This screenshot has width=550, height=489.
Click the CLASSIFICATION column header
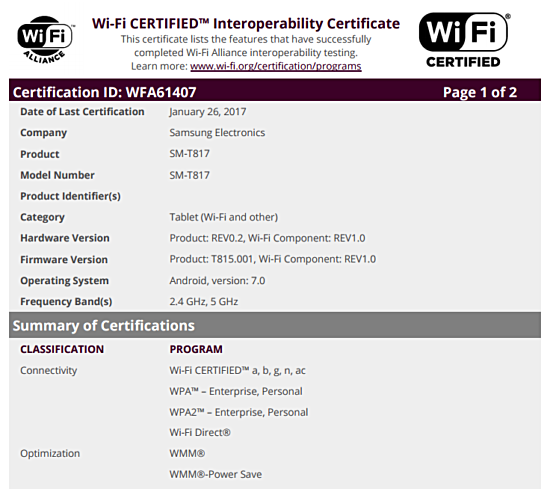(62, 349)
